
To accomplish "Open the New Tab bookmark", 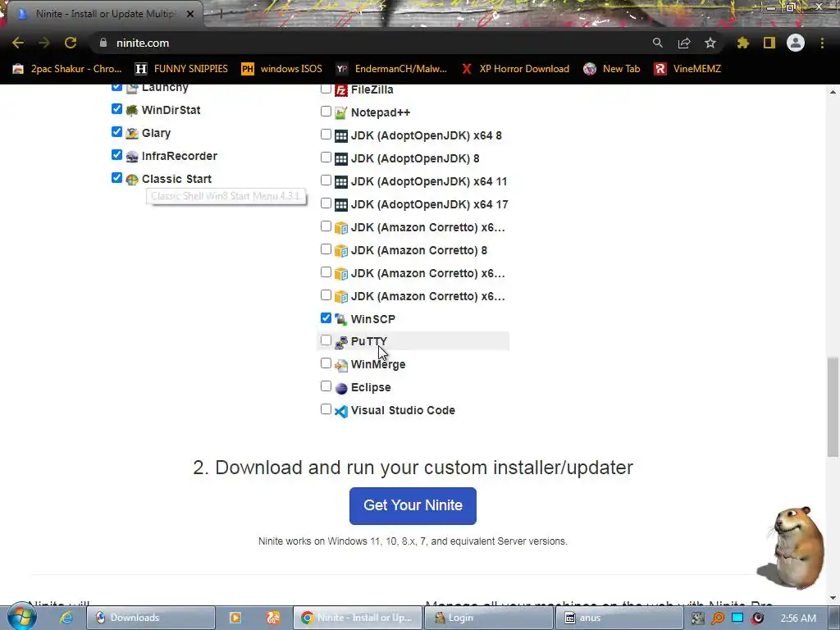I will (x=612, y=69).
